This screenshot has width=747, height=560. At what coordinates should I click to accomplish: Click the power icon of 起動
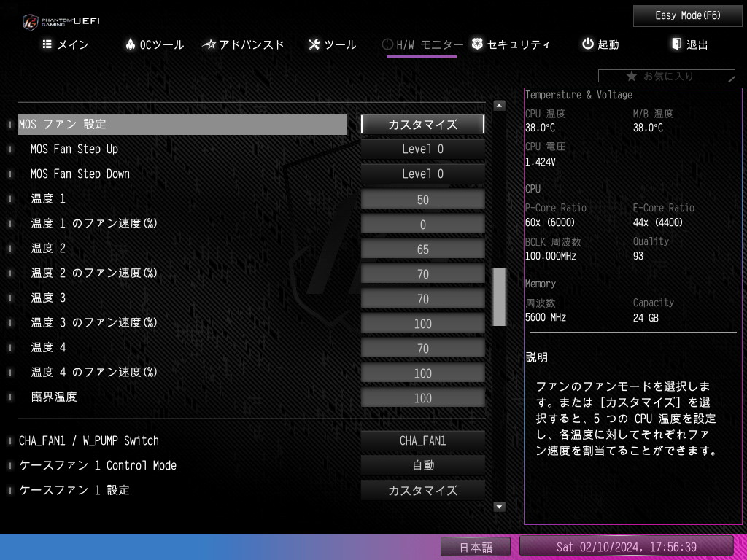pyautogui.click(x=588, y=44)
